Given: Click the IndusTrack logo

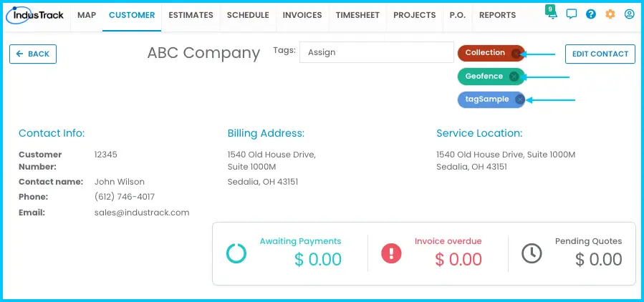Looking at the screenshot, I should click(35, 15).
